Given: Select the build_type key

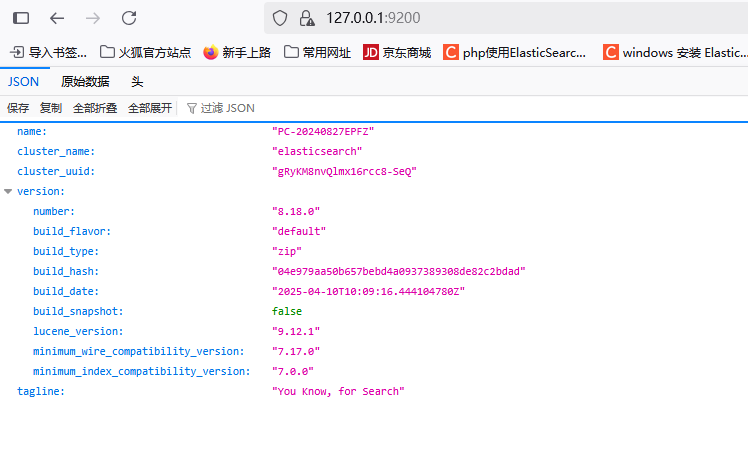Looking at the screenshot, I should point(66,252).
